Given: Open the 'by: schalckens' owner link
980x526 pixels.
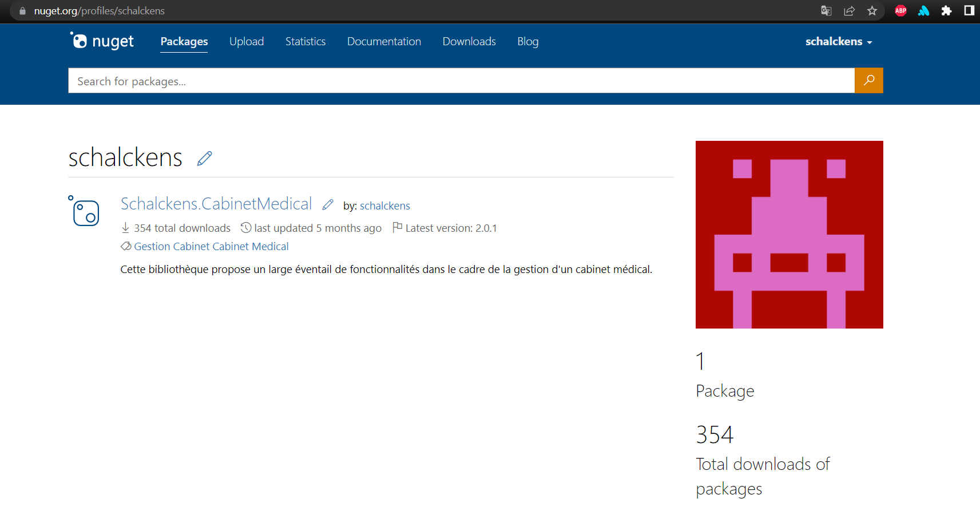Looking at the screenshot, I should (385, 205).
